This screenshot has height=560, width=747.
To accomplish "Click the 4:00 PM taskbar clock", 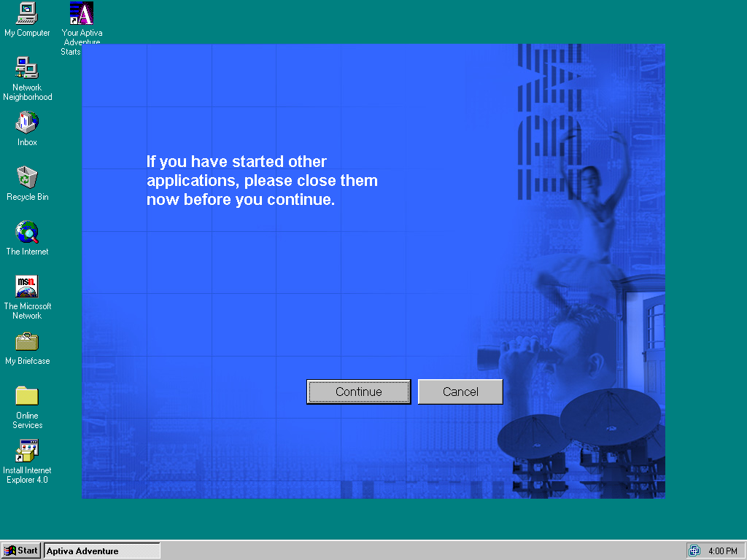I will click(722, 551).
